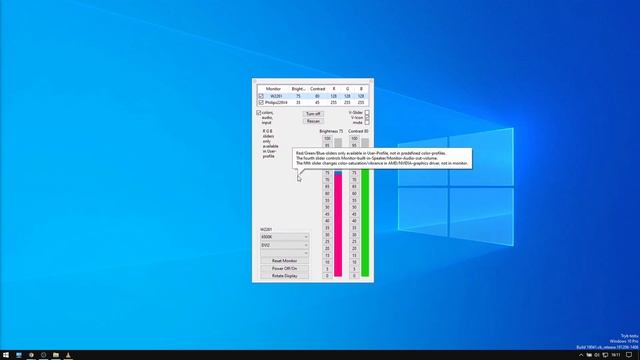Click the Bright... column header
The width and height of the screenshot is (640, 360).
pyautogui.click(x=298, y=89)
